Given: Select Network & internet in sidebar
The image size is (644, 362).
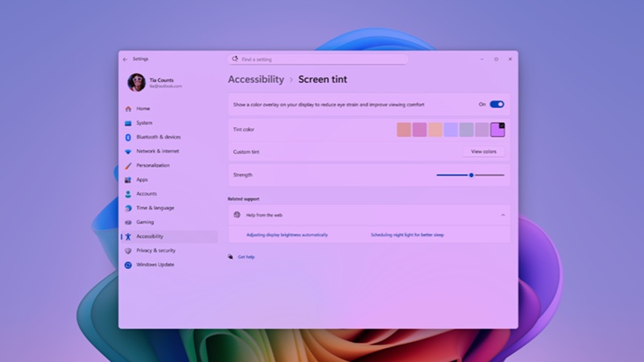Looking at the screenshot, I should 158,151.
